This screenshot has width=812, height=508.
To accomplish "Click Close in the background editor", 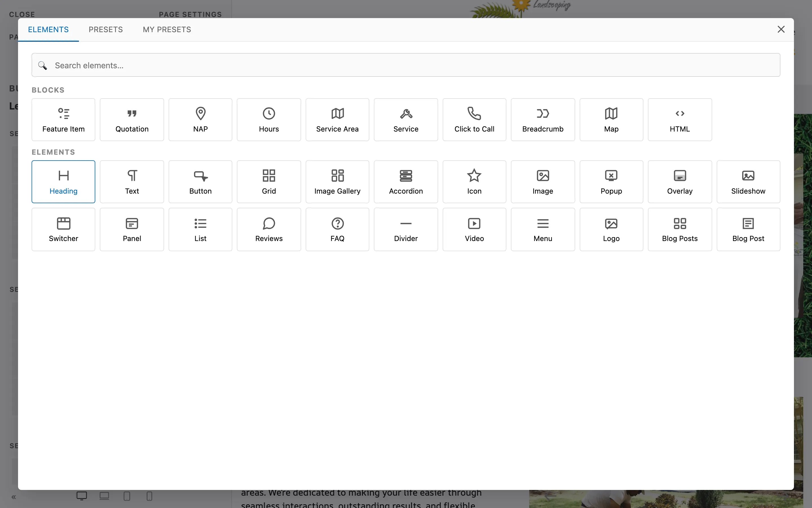I will click(x=22, y=14).
